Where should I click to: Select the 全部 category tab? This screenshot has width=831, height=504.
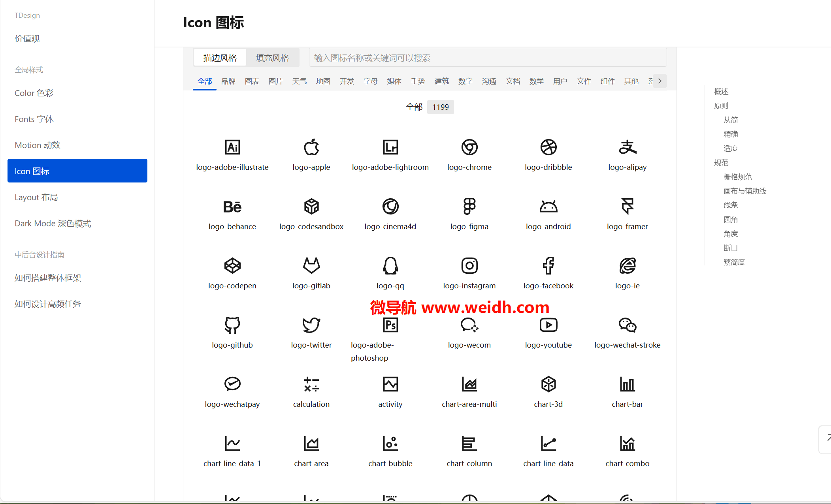click(x=205, y=81)
